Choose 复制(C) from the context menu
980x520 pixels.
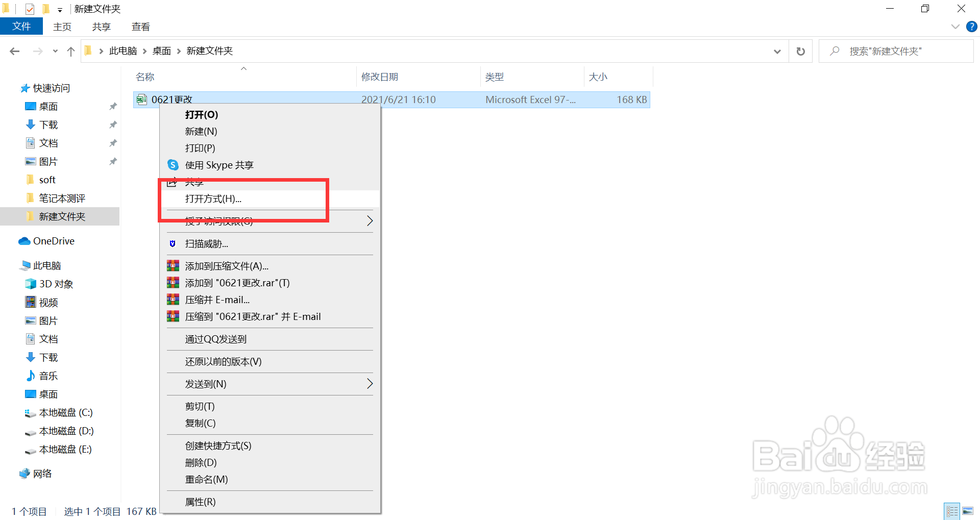(270, 424)
